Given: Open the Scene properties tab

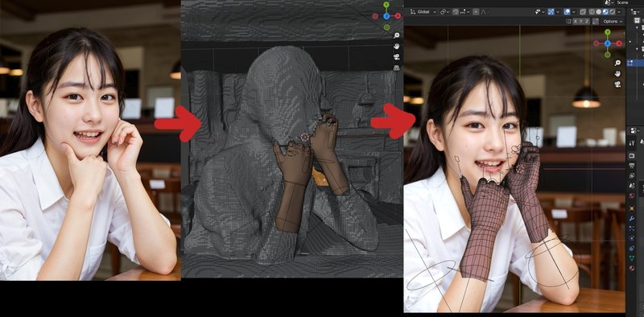Looking at the screenshot, I should 632,185.
